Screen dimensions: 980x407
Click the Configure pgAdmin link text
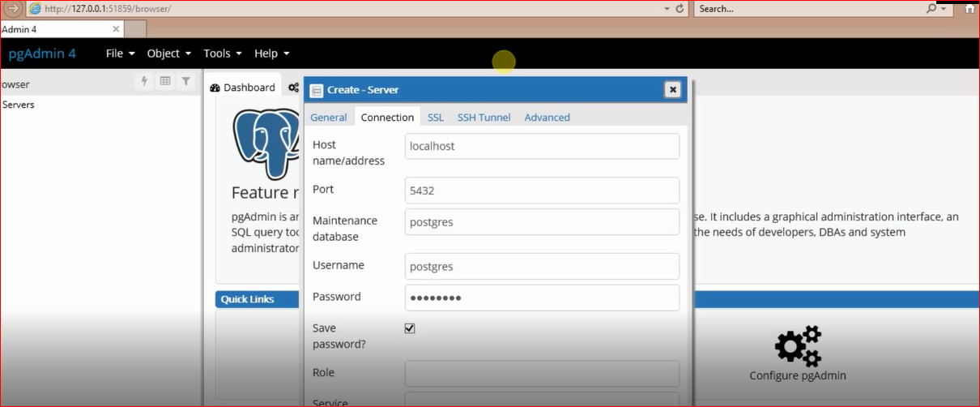tap(798, 375)
